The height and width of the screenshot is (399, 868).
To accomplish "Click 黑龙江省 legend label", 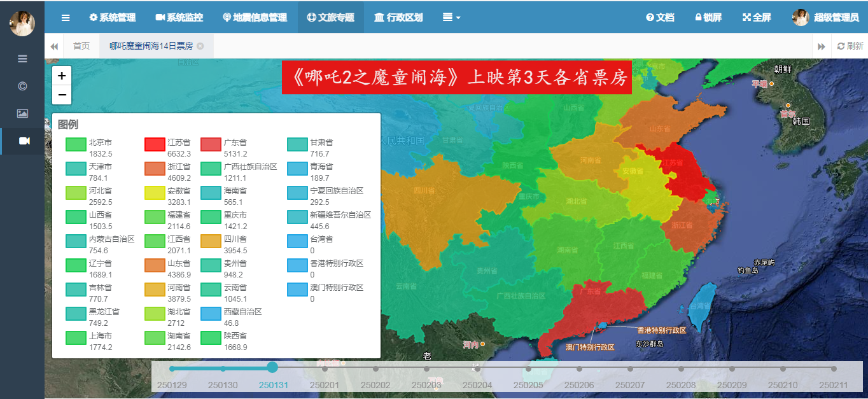I will pos(104,312).
